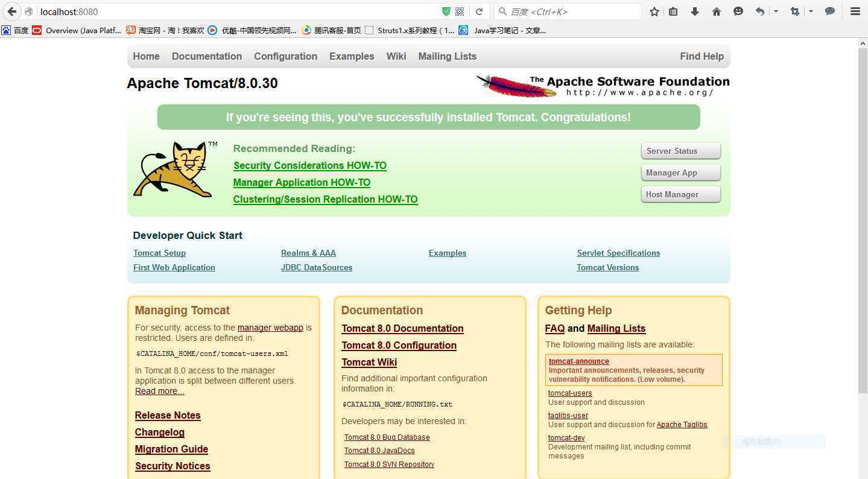
Task: Expand dropdown arrow next to undo icon
Action: pos(776,11)
